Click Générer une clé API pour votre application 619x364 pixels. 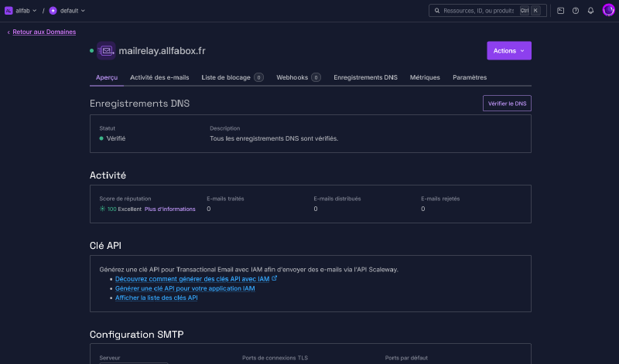coord(185,288)
